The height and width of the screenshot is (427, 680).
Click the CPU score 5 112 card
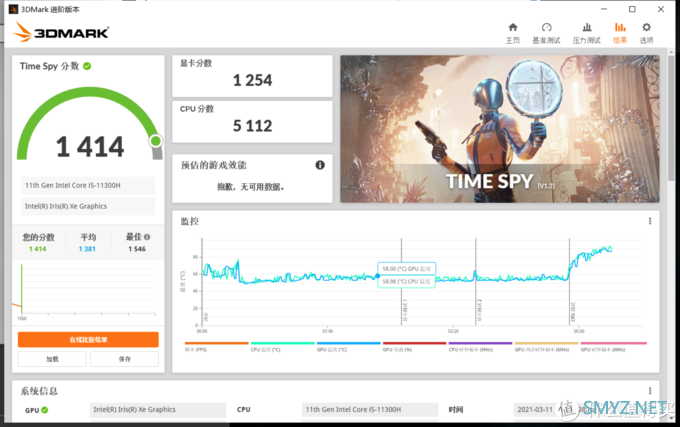point(252,122)
